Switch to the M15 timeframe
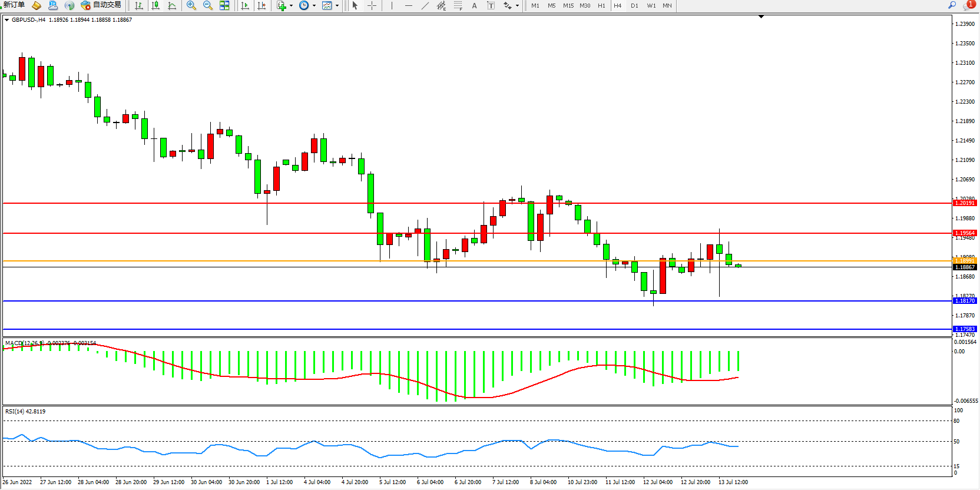 [568, 5]
